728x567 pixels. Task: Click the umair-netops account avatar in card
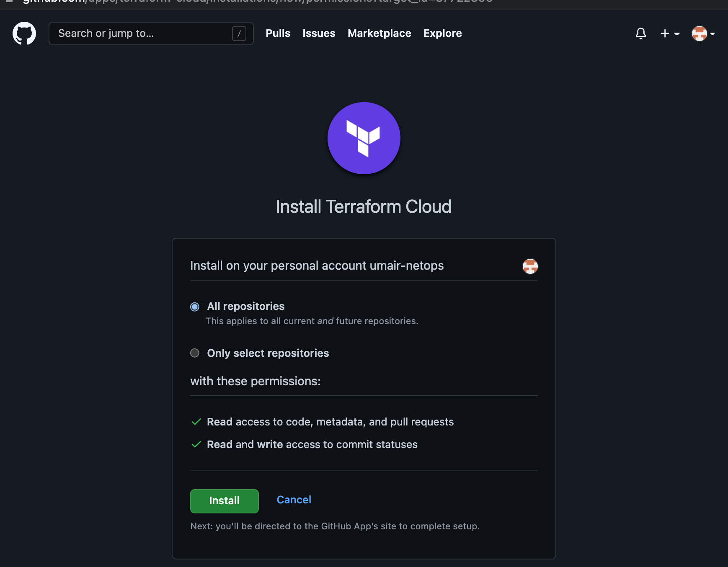tap(530, 266)
